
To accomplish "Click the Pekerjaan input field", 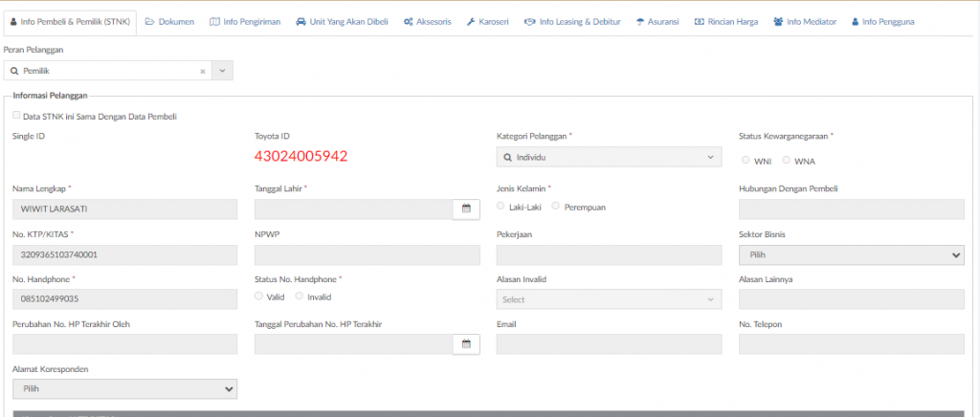I will [609, 254].
